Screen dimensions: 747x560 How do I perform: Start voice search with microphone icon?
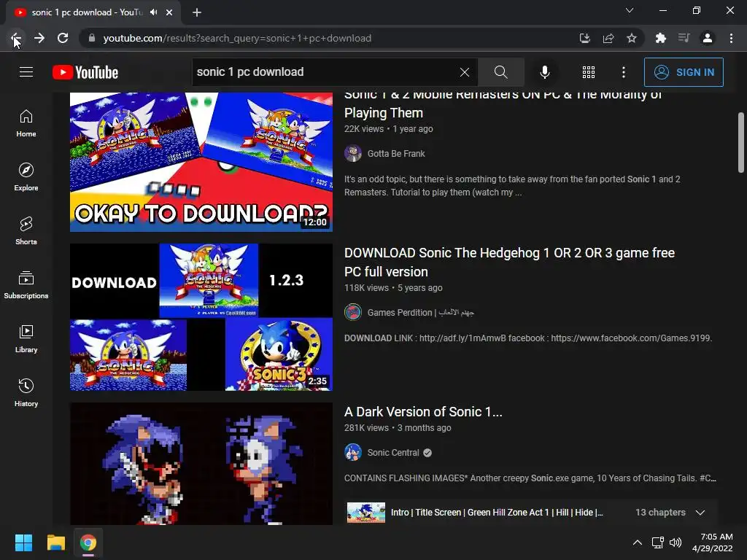tap(544, 72)
